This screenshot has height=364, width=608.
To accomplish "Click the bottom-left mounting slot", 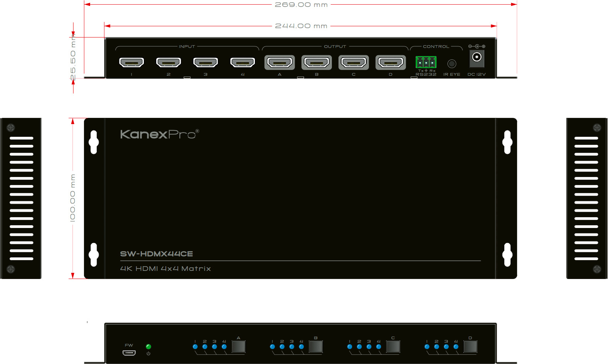I will [94, 255].
